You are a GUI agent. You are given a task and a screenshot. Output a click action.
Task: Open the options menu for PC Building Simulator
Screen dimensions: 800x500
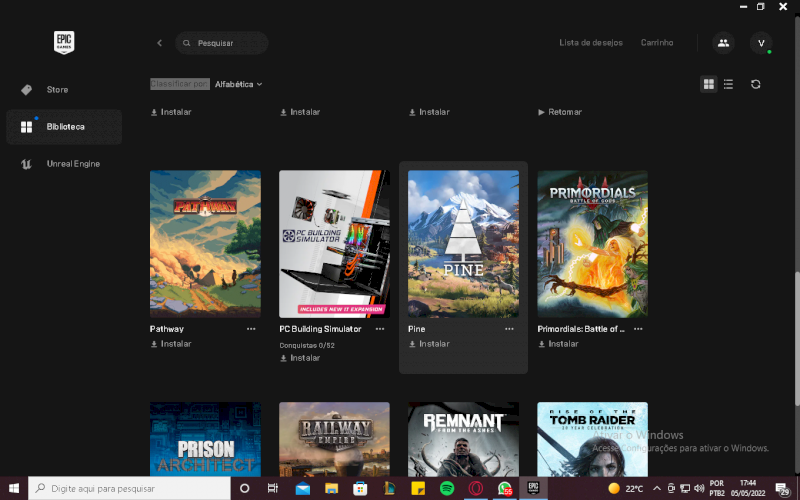pos(380,329)
